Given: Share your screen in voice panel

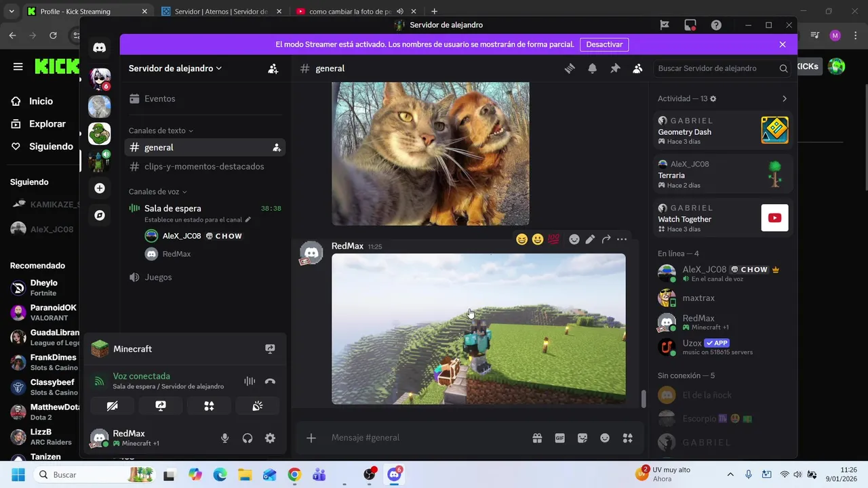Looking at the screenshot, I should 161,406.
